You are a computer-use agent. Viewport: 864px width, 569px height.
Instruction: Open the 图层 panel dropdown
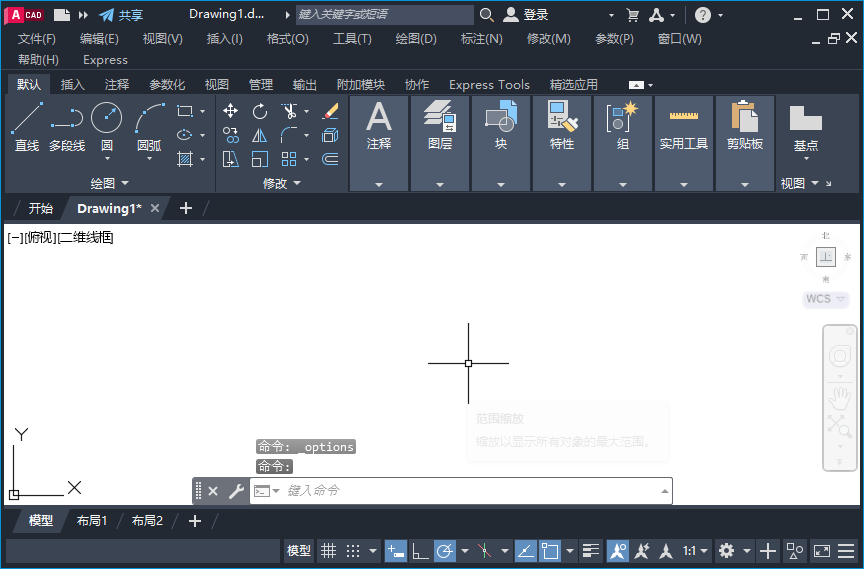(440, 185)
